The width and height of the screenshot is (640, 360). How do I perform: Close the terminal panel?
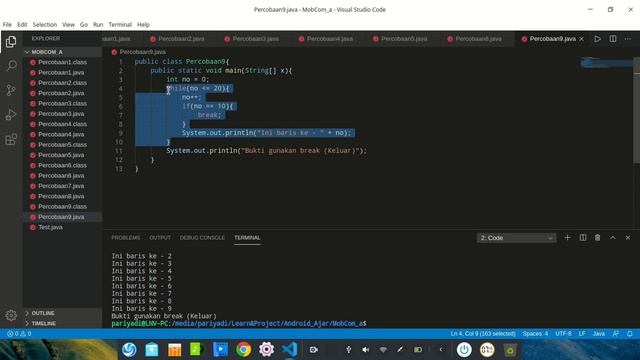(628, 238)
